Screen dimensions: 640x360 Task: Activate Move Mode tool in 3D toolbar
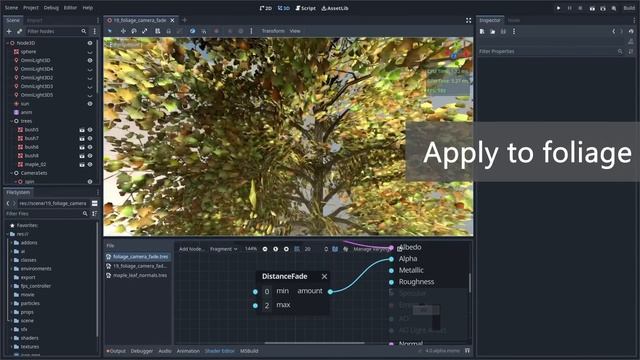tap(123, 31)
